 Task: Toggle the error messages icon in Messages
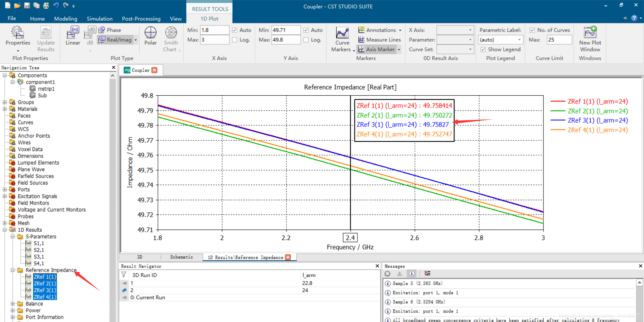point(388,273)
